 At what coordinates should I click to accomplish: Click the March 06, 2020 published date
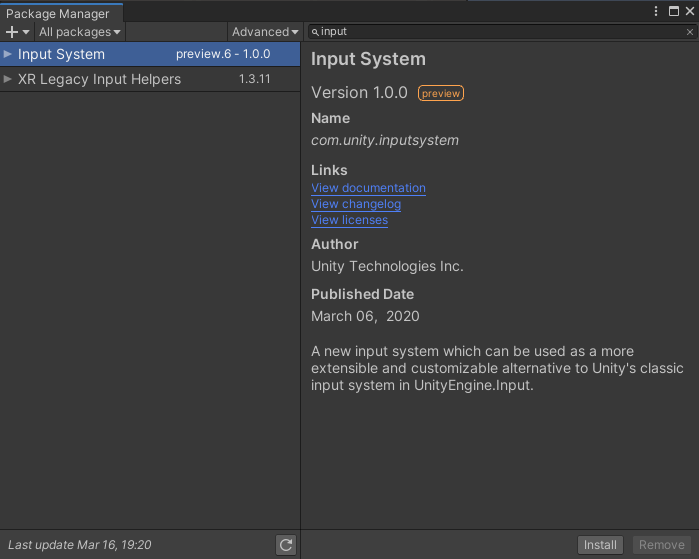[365, 316]
